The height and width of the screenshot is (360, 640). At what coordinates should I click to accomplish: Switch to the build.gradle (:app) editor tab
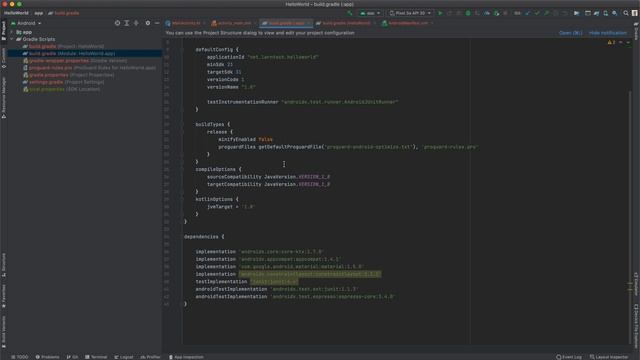point(286,23)
